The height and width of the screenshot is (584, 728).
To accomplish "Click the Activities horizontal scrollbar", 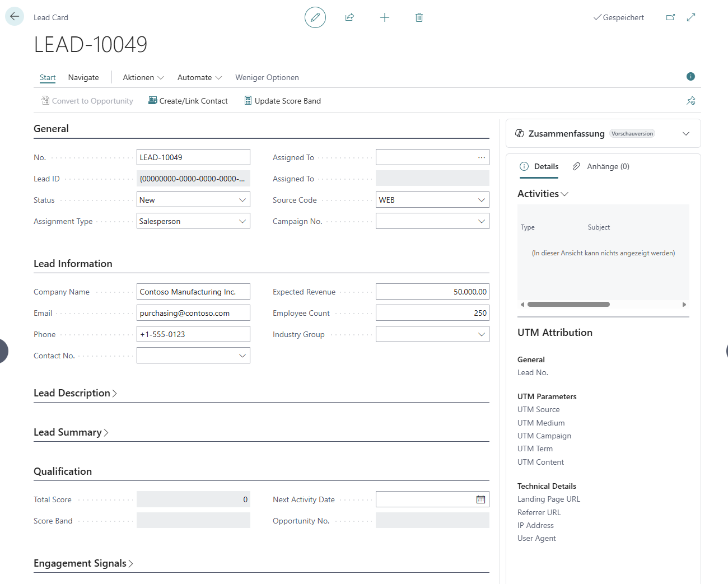I will pos(568,305).
